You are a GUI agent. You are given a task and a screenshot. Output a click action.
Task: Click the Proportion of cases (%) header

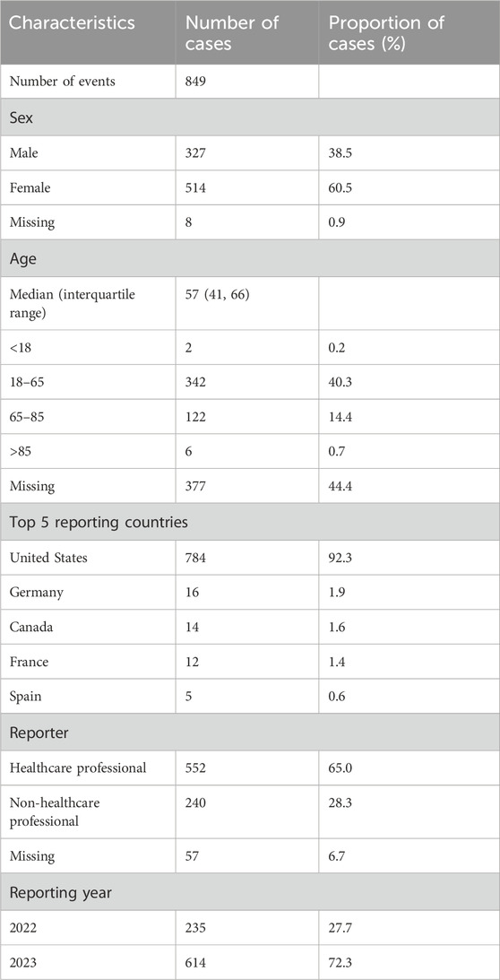coord(386,32)
